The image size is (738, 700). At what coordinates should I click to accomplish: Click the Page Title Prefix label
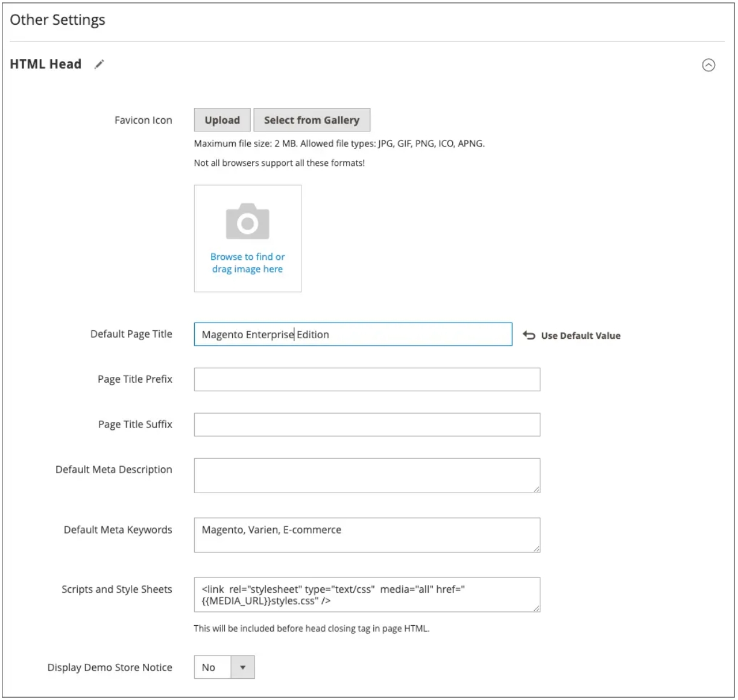pos(135,379)
